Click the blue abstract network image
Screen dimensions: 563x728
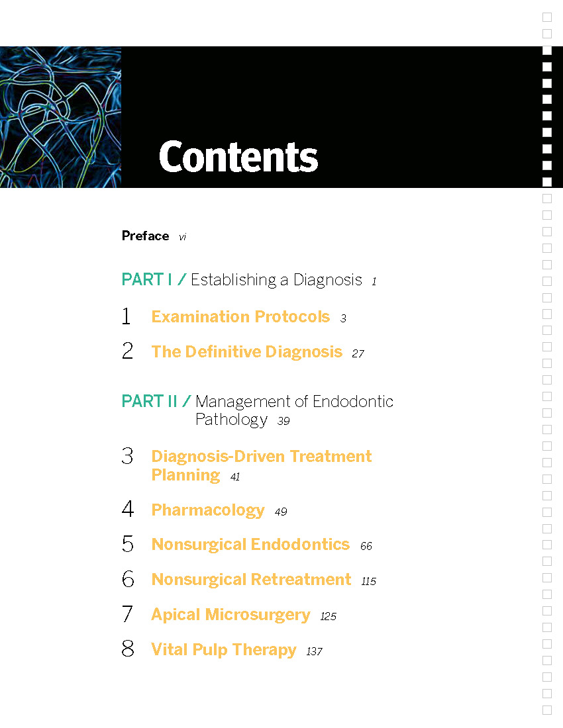point(60,117)
